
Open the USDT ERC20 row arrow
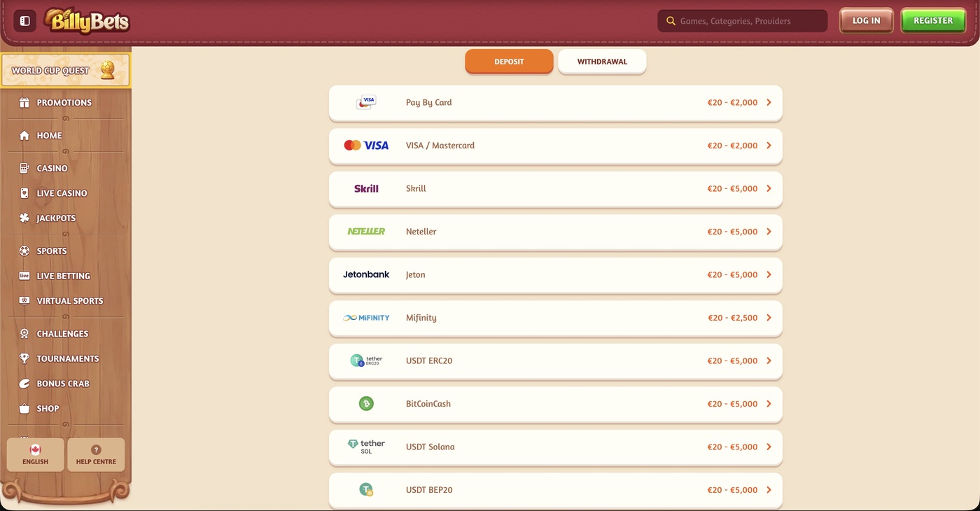769,360
